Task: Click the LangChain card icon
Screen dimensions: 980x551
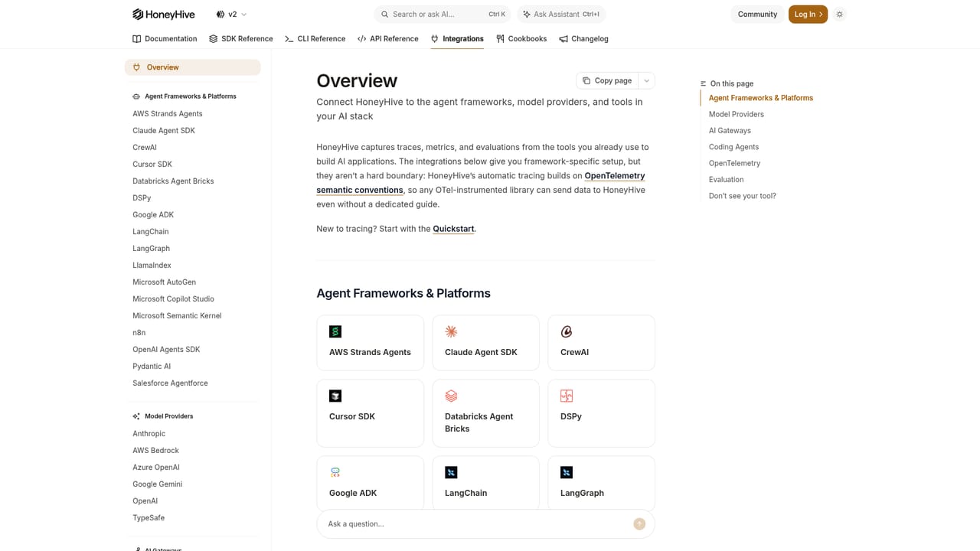Action: [451, 472]
